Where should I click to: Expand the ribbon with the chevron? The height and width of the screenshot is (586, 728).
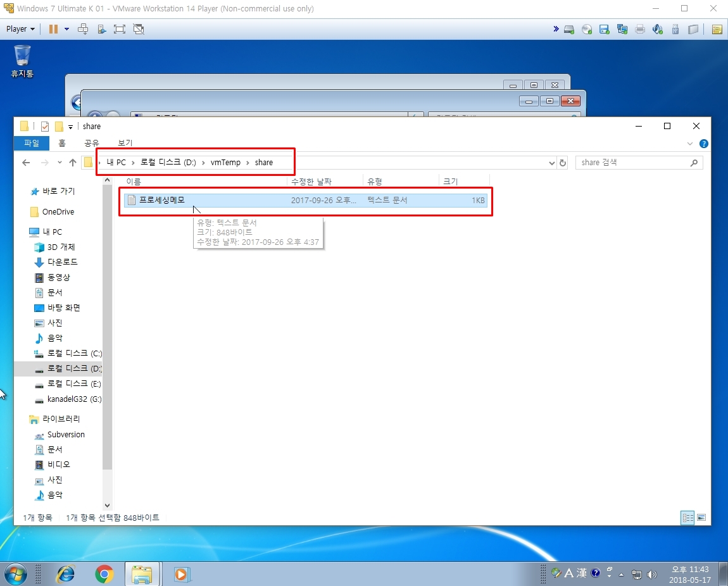click(690, 144)
